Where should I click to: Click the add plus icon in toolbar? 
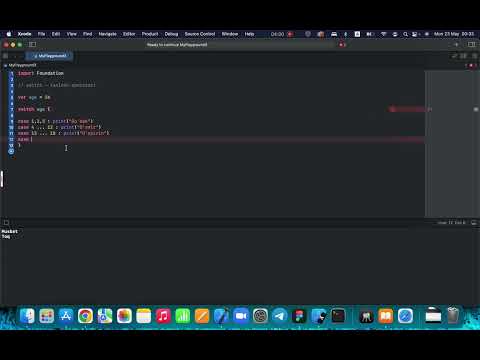click(x=456, y=44)
